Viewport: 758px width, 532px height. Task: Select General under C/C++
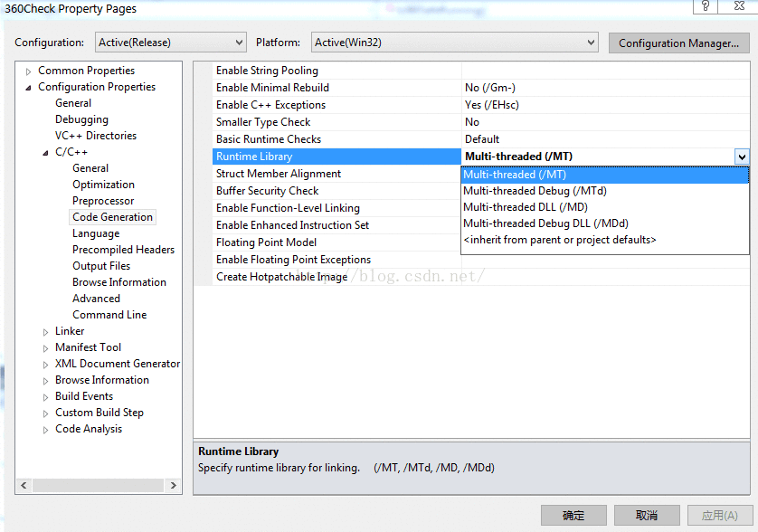point(90,167)
